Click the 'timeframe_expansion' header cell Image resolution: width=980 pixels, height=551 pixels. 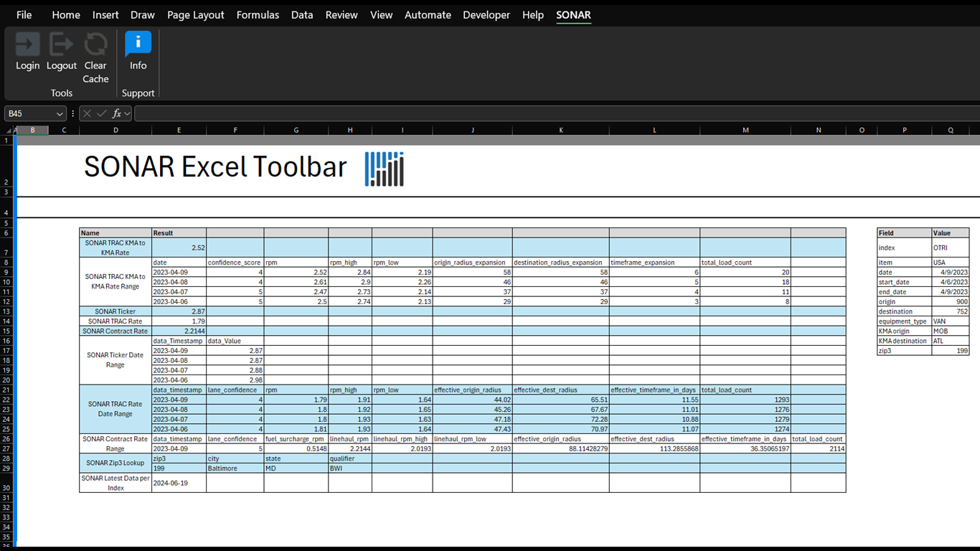pos(654,263)
